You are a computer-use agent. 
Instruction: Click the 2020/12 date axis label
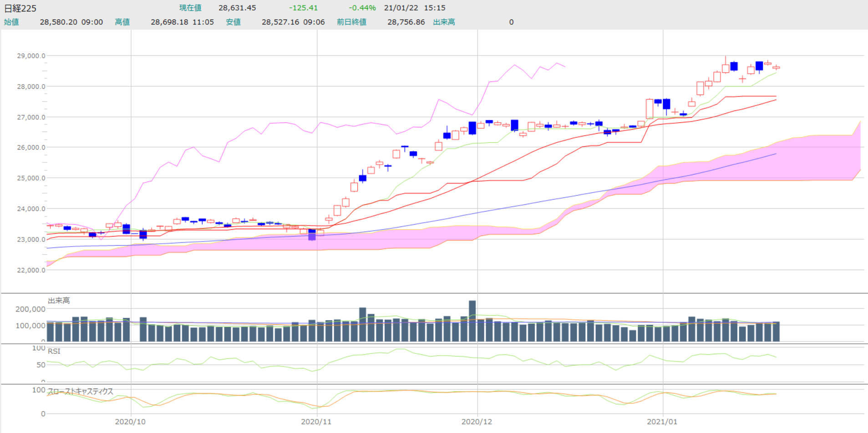click(x=477, y=422)
